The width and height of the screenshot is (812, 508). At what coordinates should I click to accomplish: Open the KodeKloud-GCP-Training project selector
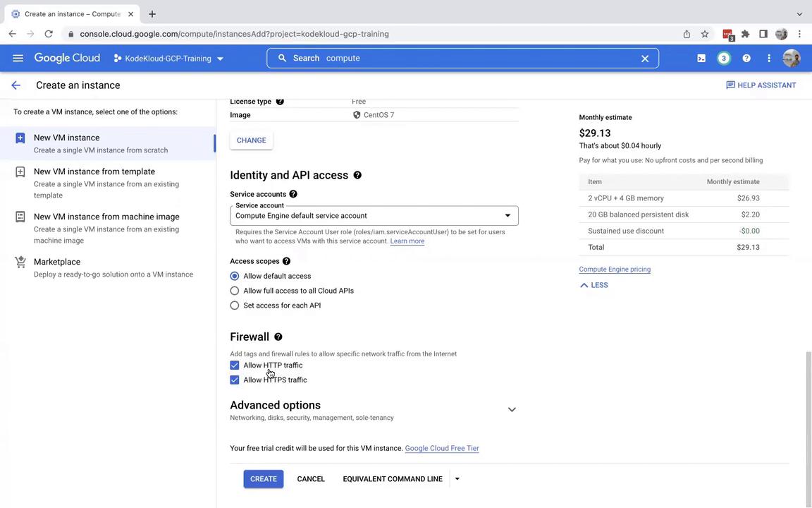coord(168,59)
